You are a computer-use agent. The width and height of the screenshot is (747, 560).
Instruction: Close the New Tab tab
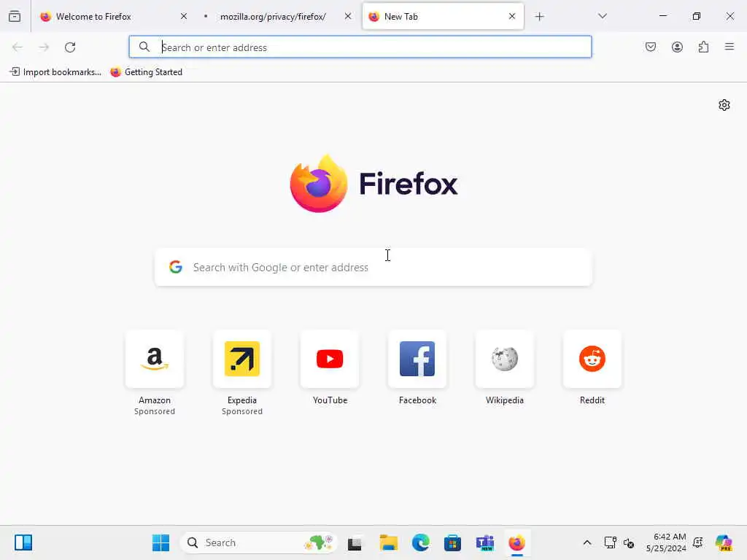[x=512, y=16]
